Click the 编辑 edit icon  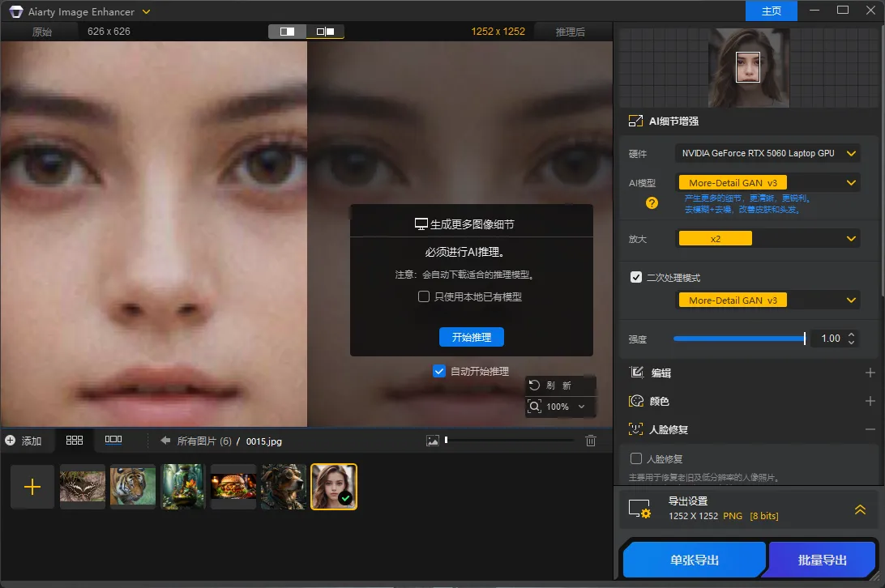(x=637, y=373)
